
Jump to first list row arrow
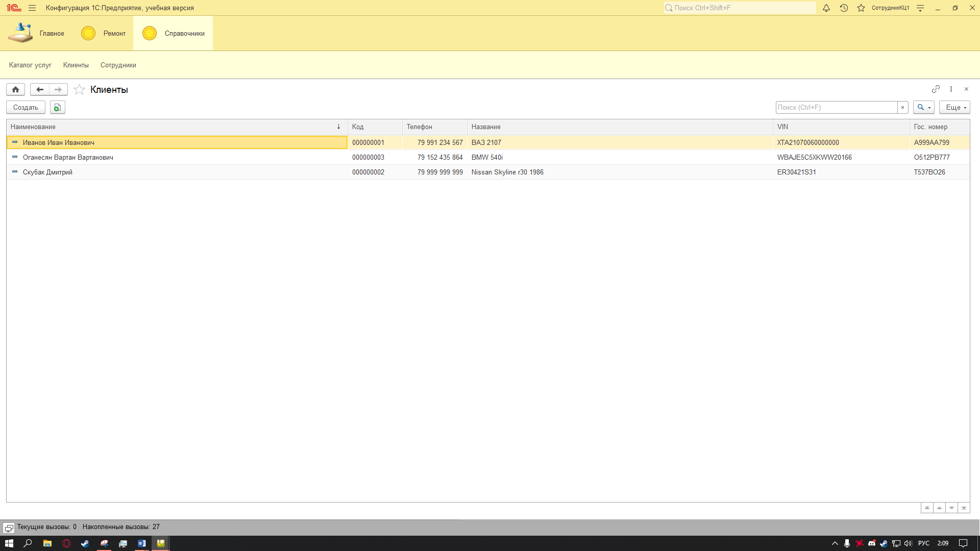tap(927, 508)
